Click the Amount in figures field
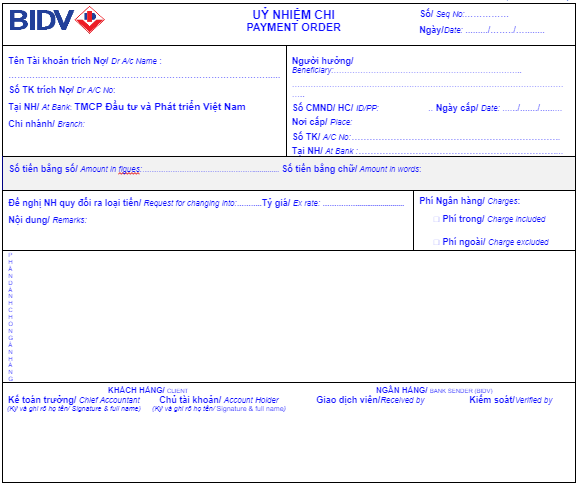Viewport: 580px width, 486px height. point(210,169)
